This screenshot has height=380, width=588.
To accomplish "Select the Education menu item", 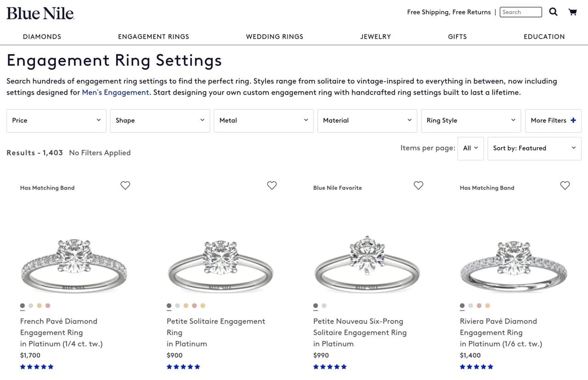I will (x=544, y=36).
